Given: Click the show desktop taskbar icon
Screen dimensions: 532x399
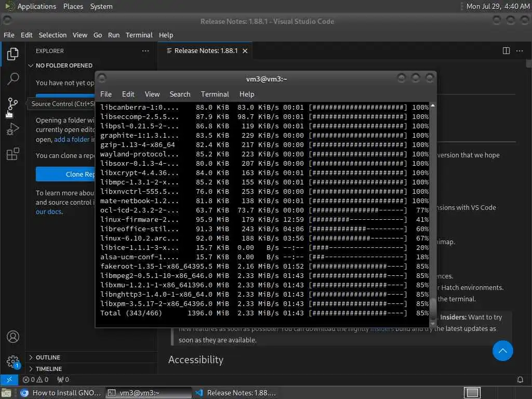Looking at the screenshot, I should coord(6,393).
